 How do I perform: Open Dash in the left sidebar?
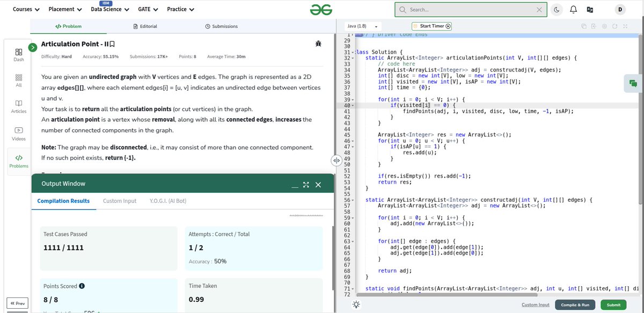[x=18, y=54]
